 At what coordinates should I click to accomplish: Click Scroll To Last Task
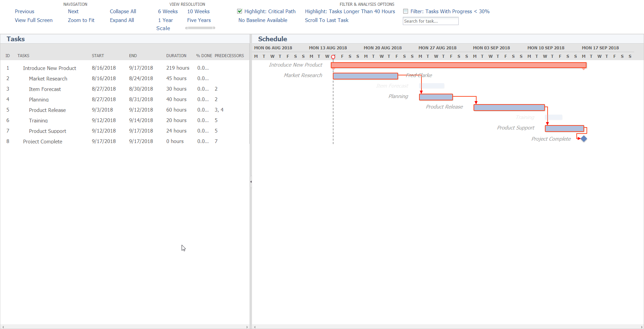click(326, 20)
